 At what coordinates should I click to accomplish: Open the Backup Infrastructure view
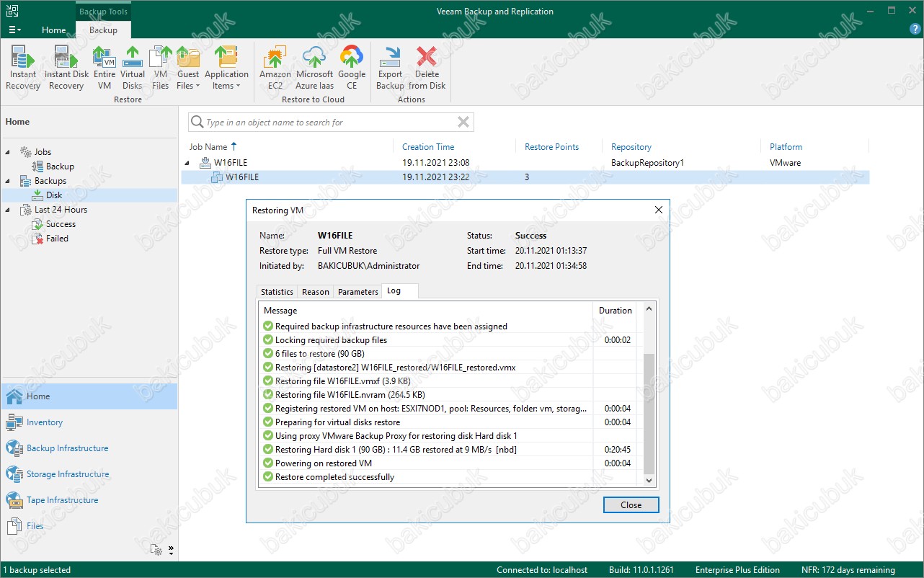click(x=89, y=448)
